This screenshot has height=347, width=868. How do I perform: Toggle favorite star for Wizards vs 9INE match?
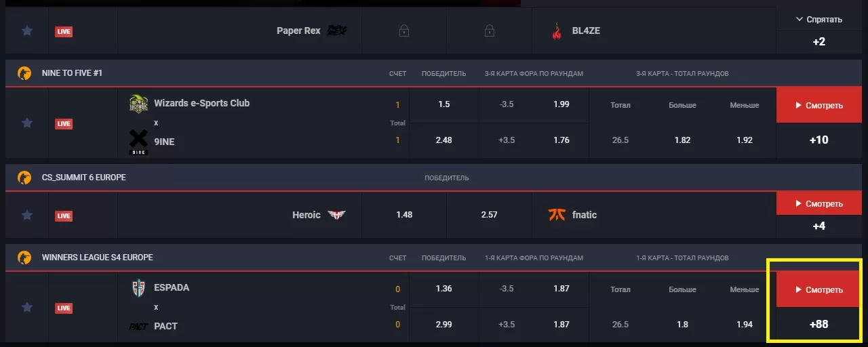coord(27,123)
